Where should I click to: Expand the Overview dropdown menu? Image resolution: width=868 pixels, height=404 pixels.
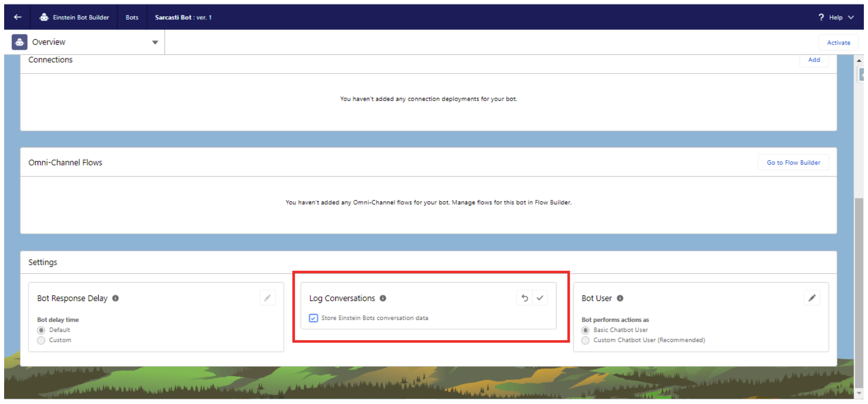point(155,42)
